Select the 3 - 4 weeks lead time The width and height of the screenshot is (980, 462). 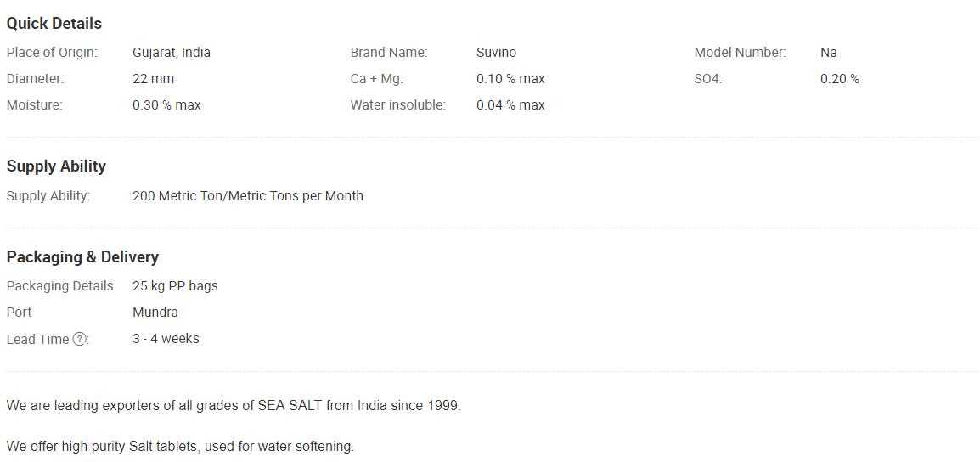(x=166, y=339)
